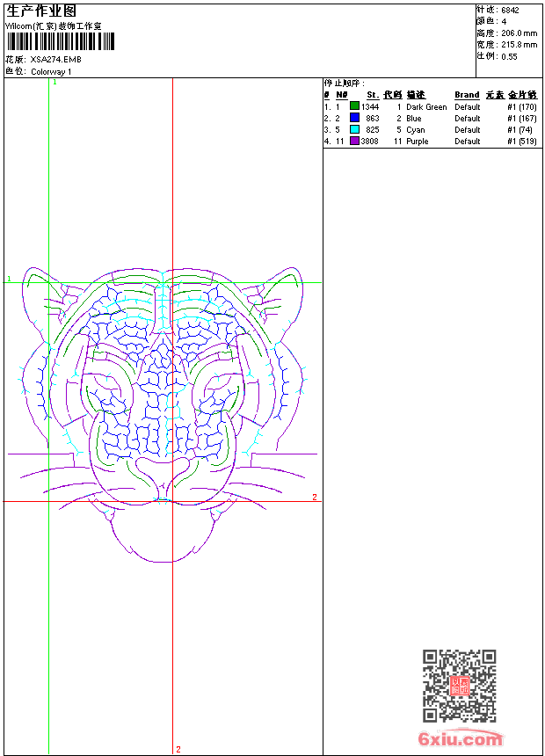The image size is (545, 756).
Task: Click the design file name 'XSA274.EMB'
Action: tap(55, 60)
